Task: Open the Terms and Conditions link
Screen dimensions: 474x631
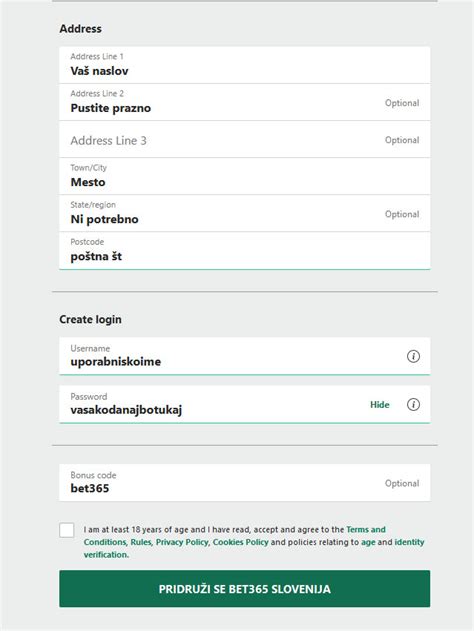Action: 235,536
